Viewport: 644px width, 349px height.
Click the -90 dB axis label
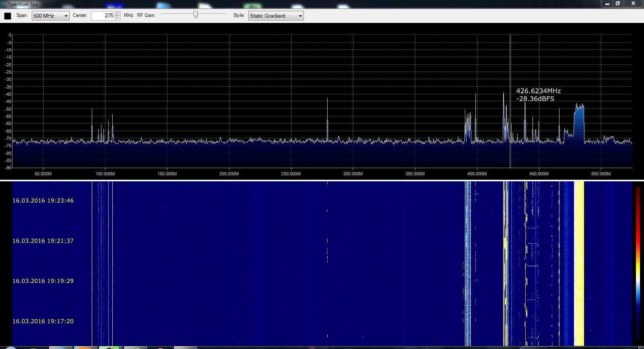click(9, 168)
